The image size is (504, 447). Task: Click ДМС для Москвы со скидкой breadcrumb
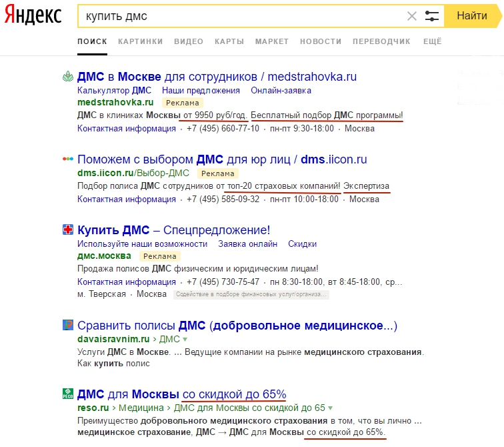(249, 408)
